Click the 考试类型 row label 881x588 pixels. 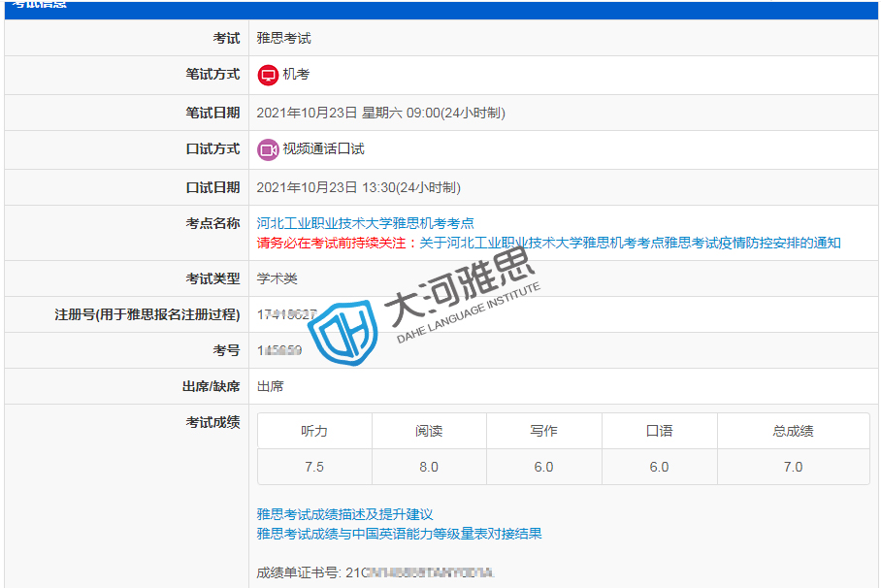[212, 278]
